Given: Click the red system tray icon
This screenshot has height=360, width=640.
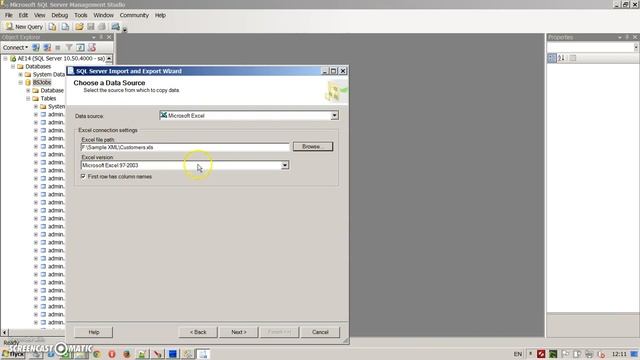Looking at the screenshot, I should (x=541, y=354).
